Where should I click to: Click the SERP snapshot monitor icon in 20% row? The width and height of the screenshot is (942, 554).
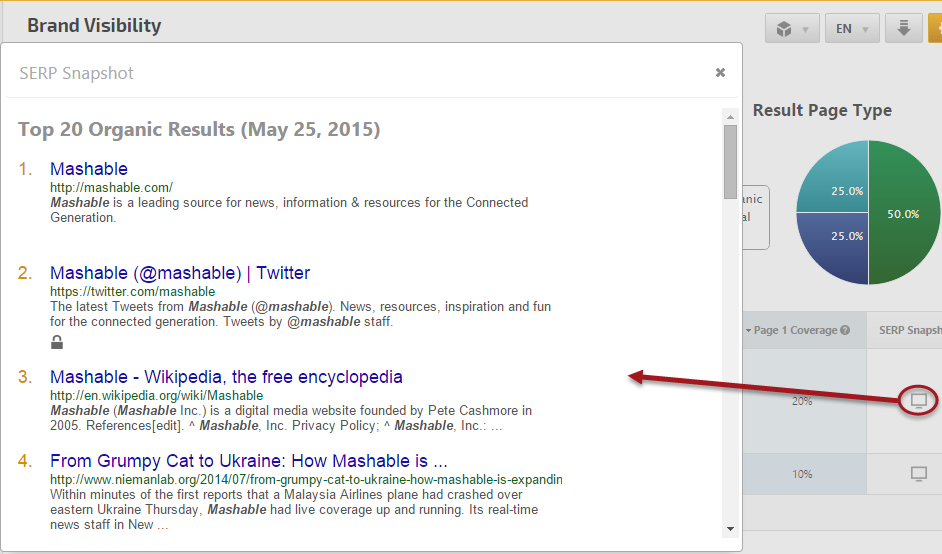coord(919,400)
